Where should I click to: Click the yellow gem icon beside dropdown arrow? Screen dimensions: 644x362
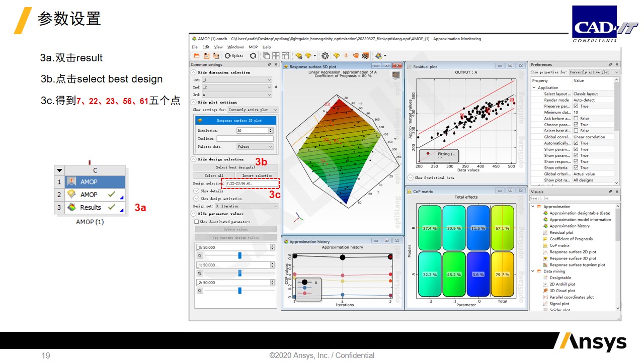pyautogui.click(x=308, y=56)
